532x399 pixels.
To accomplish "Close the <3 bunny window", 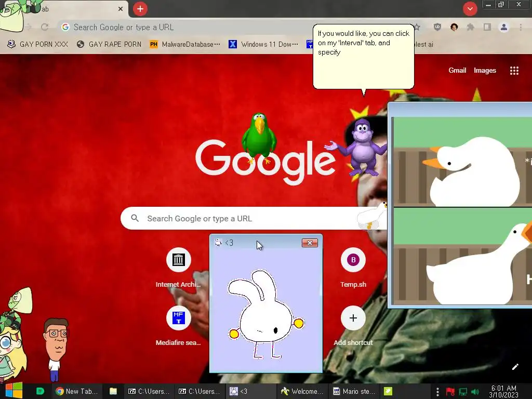I will point(310,243).
